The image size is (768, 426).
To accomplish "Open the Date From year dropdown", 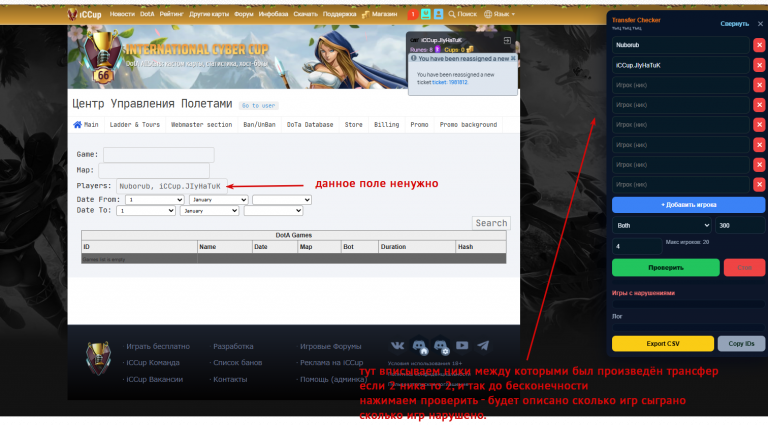I will tap(282, 200).
